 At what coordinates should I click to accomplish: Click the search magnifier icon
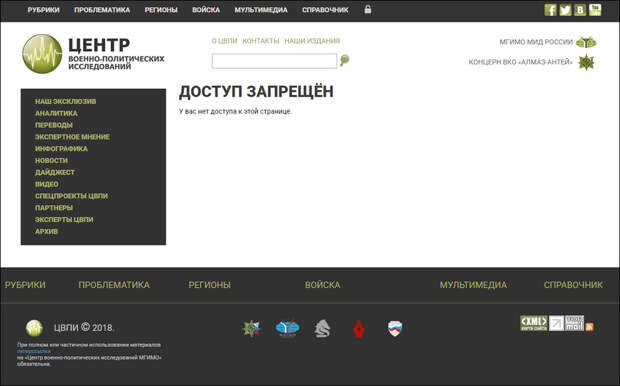(345, 60)
